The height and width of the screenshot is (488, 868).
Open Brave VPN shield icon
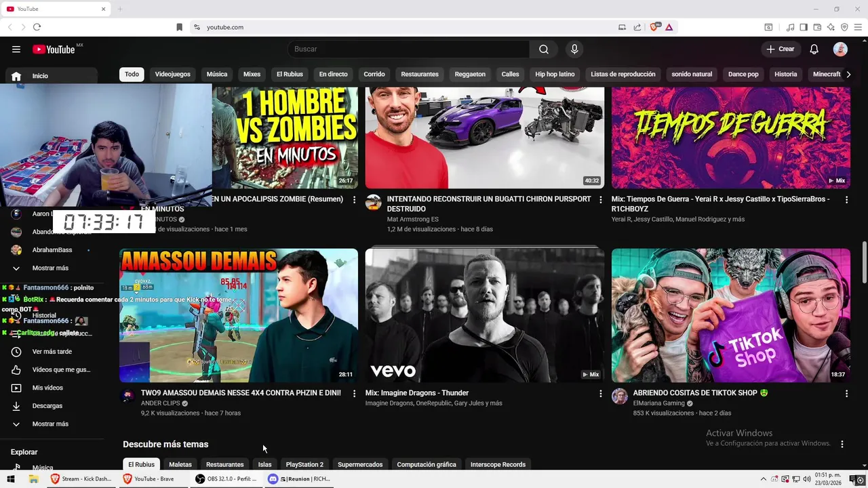[844, 27]
